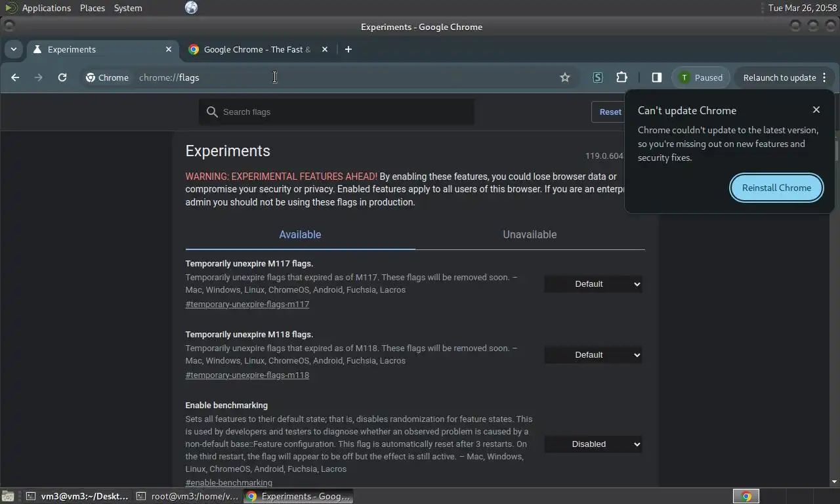Select the Unavailable flags tab
This screenshot has width=840, height=504.
tap(530, 234)
